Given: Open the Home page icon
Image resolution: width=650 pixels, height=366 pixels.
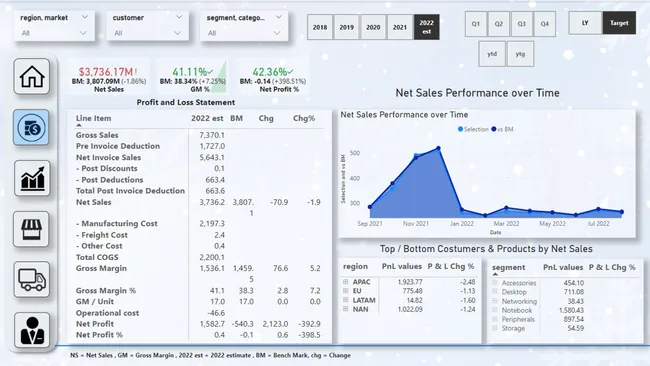Looking at the screenshot, I should (32, 76).
